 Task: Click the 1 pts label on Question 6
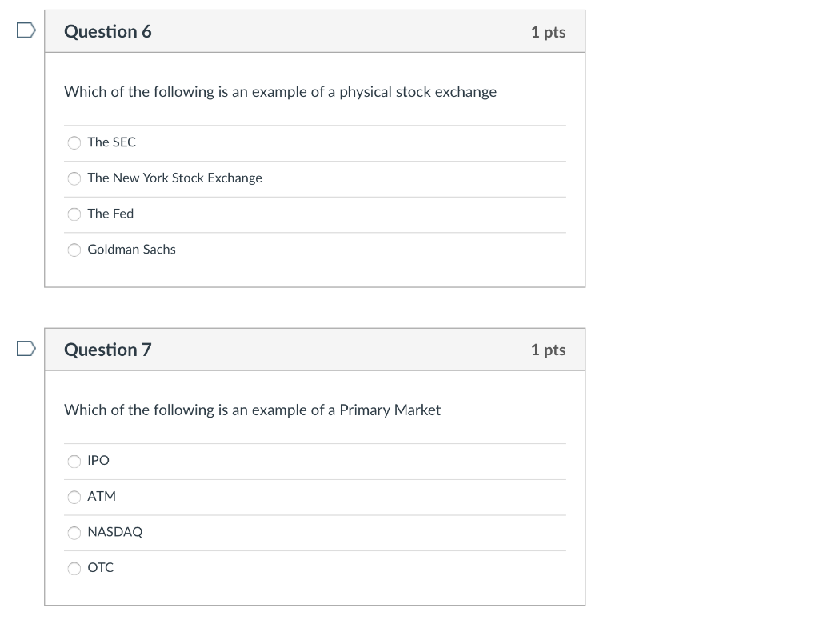[548, 32]
